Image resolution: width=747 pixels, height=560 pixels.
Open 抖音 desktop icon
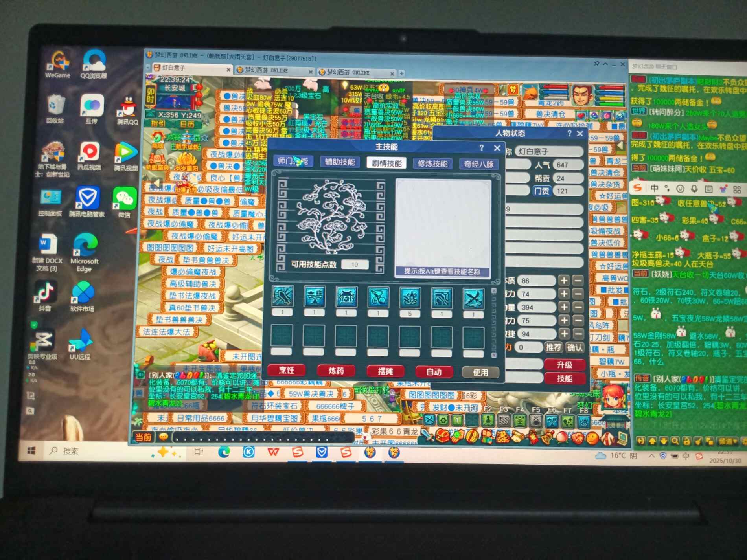click(x=45, y=296)
